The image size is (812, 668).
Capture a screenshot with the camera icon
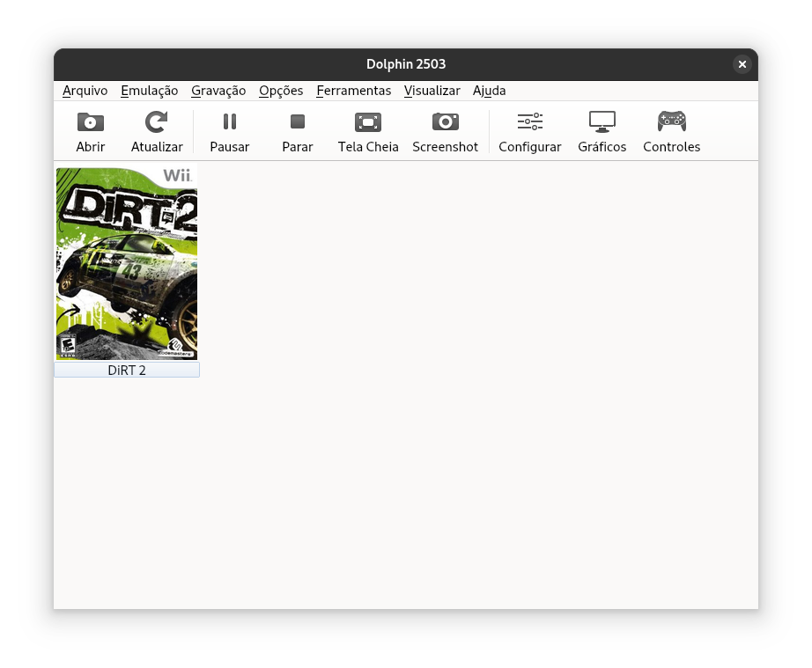click(446, 121)
